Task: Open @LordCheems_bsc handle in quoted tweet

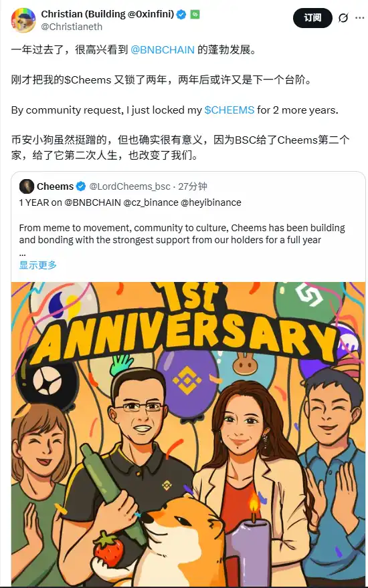Action: click(x=130, y=186)
